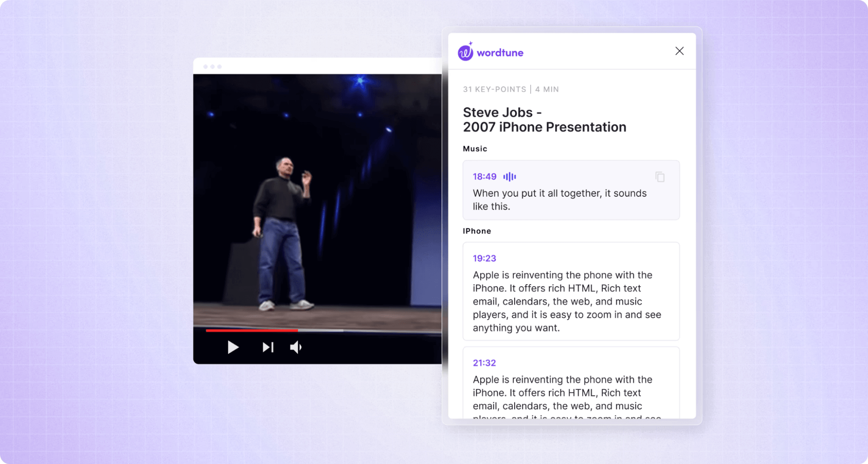This screenshot has height=464, width=868.
Task: Click the three window dots above the video
Action: [212, 66]
